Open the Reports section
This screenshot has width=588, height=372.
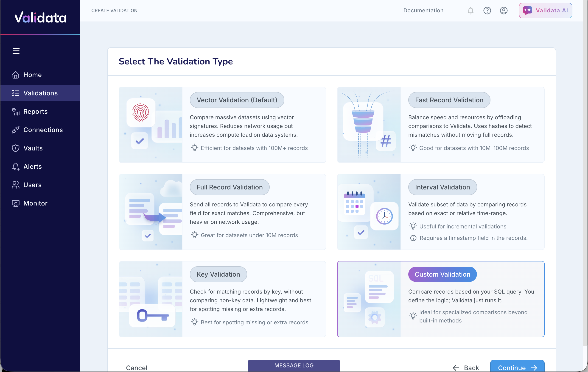[x=35, y=111]
